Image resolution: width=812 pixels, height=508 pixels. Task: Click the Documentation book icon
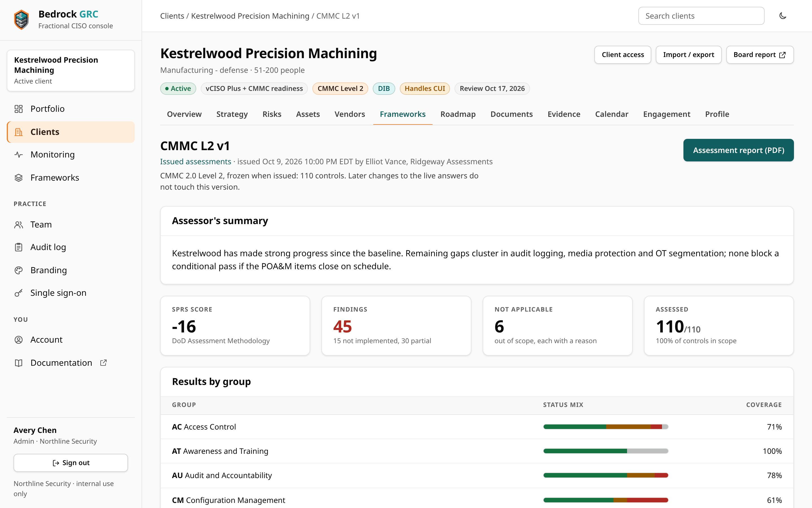click(18, 363)
